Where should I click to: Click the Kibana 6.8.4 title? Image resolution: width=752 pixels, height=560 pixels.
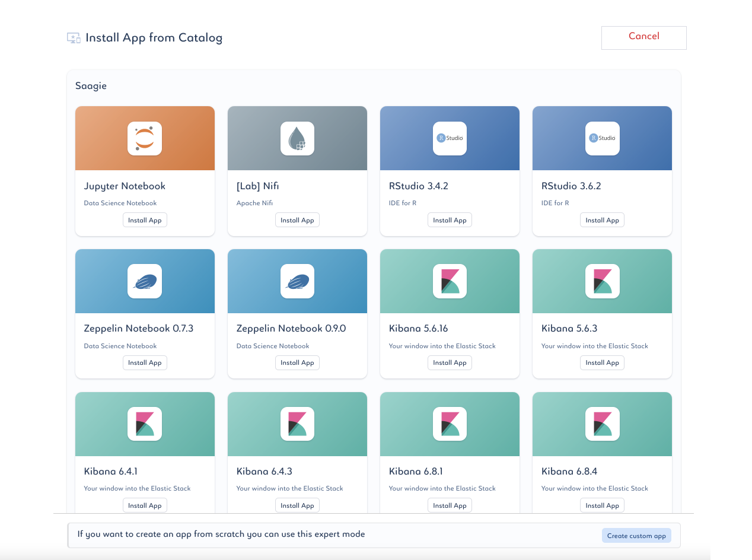(x=569, y=472)
